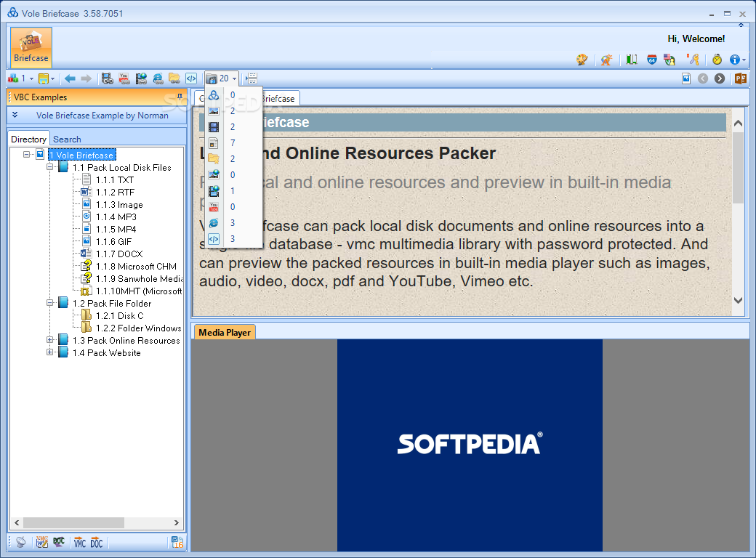Collapse 1.1 Pack Local Disk Files node
The image size is (756, 558).
point(49,167)
